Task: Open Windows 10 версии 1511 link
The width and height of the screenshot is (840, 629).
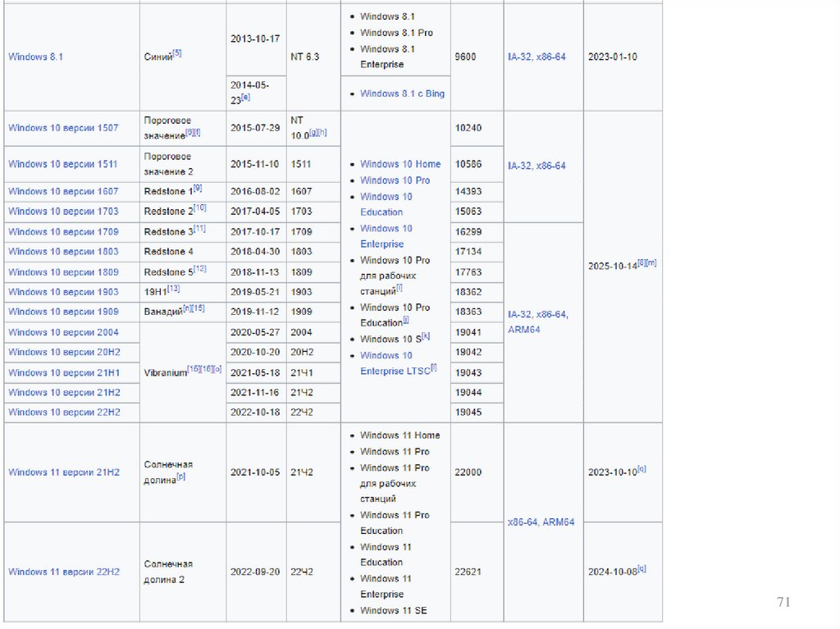Action: tap(62, 165)
